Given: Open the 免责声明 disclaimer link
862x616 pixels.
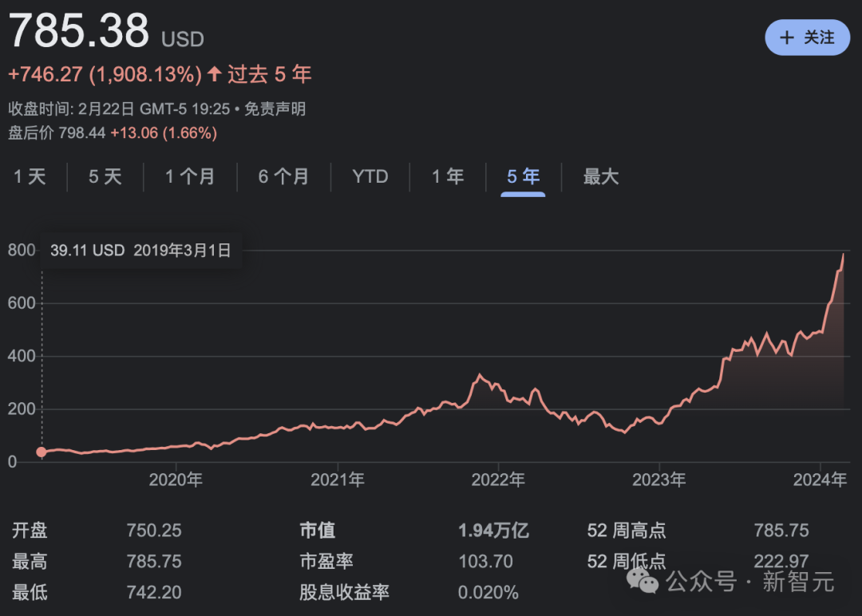Looking at the screenshot, I should pyautogui.click(x=275, y=109).
